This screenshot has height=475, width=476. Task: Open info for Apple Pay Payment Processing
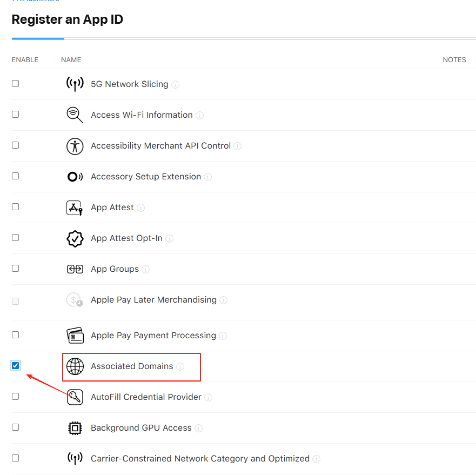[x=223, y=336]
